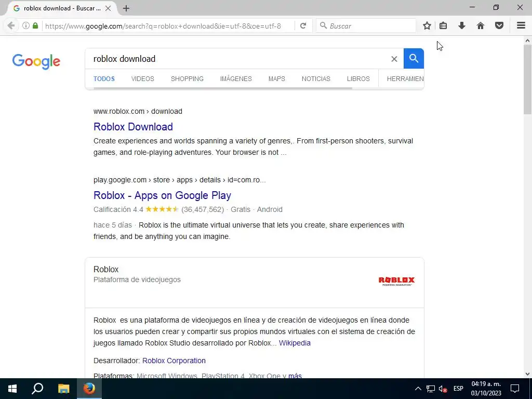Open File Explorer from taskbar
This screenshot has width=532, height=399.
click(63, 389)
